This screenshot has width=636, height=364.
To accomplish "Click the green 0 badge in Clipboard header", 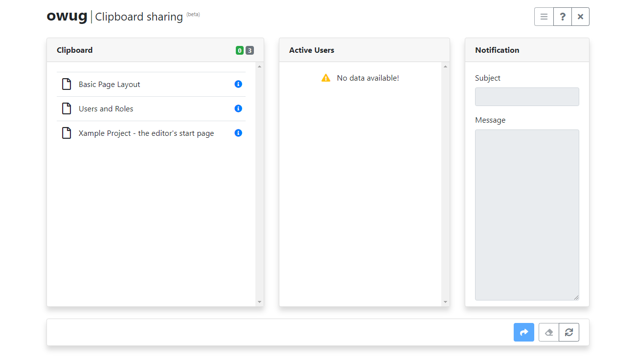I will pos(240,50).
